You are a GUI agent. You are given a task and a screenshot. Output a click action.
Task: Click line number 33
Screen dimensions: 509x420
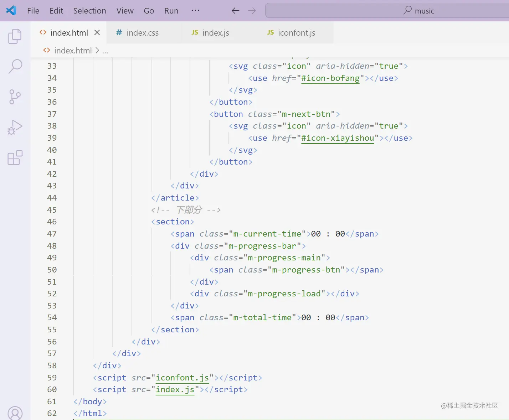point(52,66)
